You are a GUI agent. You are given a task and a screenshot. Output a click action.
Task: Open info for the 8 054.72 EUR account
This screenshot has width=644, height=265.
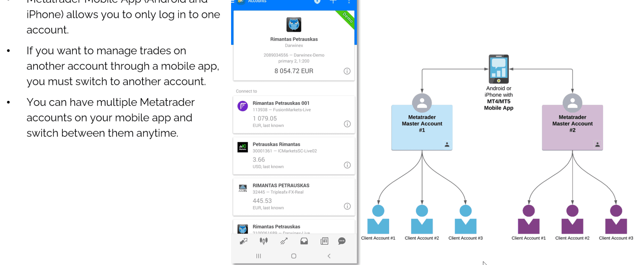coord(347,71)
